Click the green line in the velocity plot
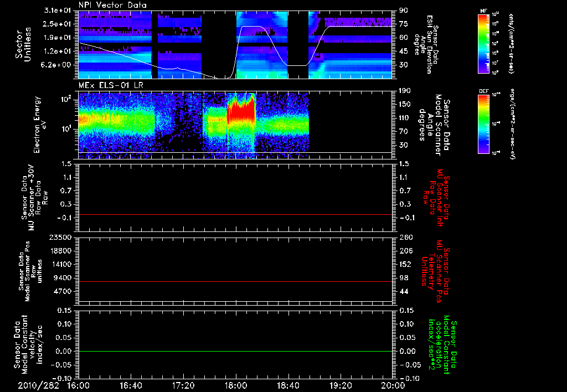Screen dimensions: 567x392 coord(235,351)
